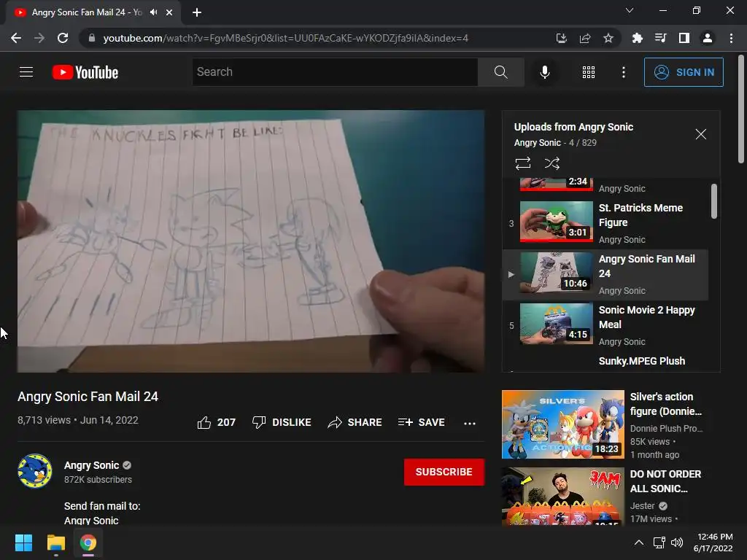This screenshot has width=747, height=560.
Task: Click the search magnifier button
Action: (x=500, y=72)
